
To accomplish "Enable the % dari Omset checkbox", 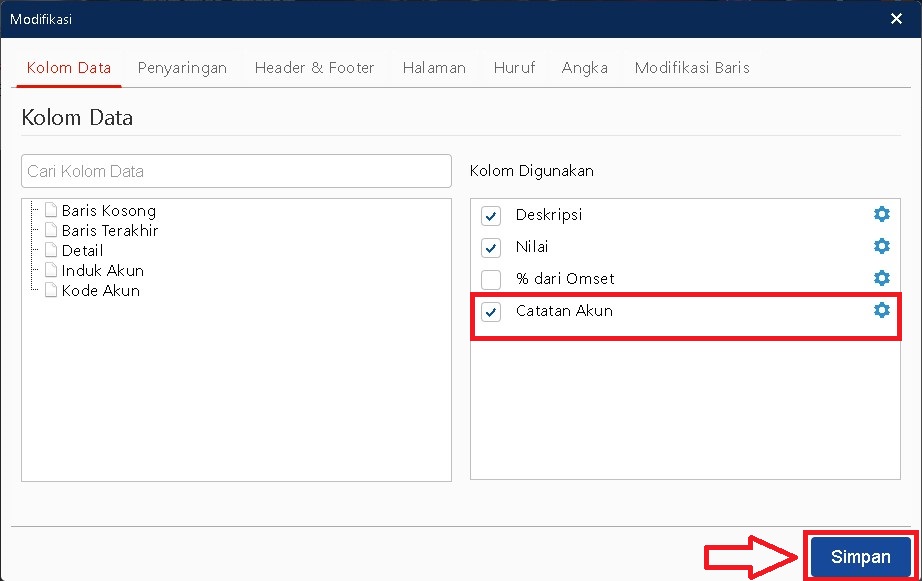I will coord(491,280).
